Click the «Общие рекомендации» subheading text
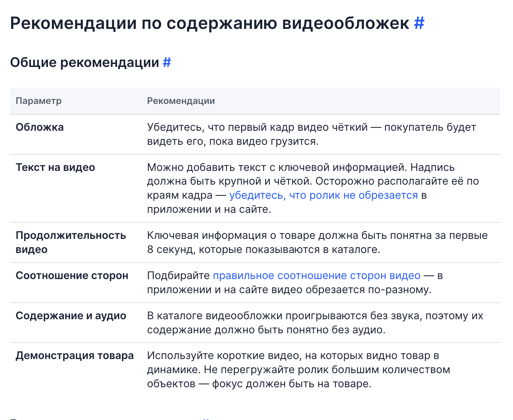Image resolution: width=513 pixels, height=420 pixels. (85, 62)
